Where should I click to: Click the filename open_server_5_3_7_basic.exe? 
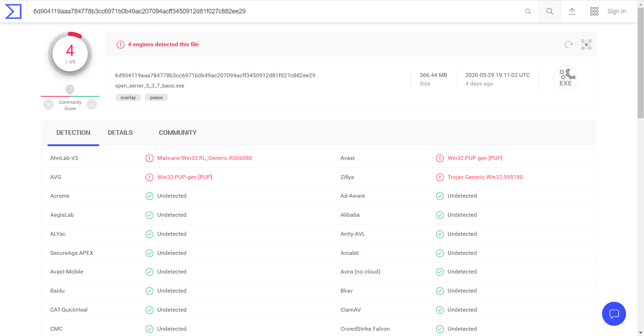point(149,86)
